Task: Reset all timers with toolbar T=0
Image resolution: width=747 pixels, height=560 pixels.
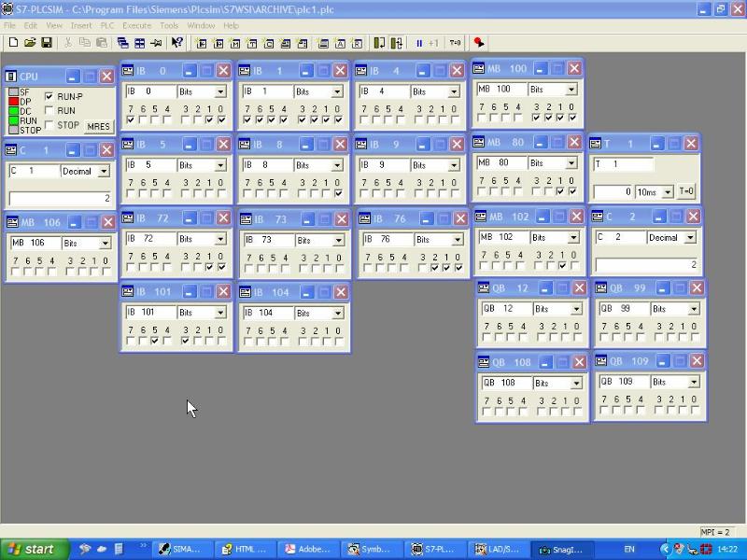Action: tap(455, 43)
